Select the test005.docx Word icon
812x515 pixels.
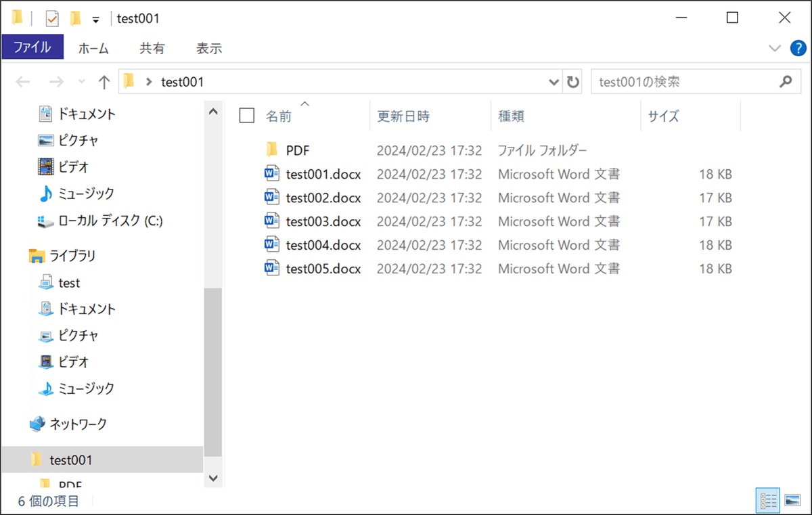pyautogui.click(x=272, y=269)
